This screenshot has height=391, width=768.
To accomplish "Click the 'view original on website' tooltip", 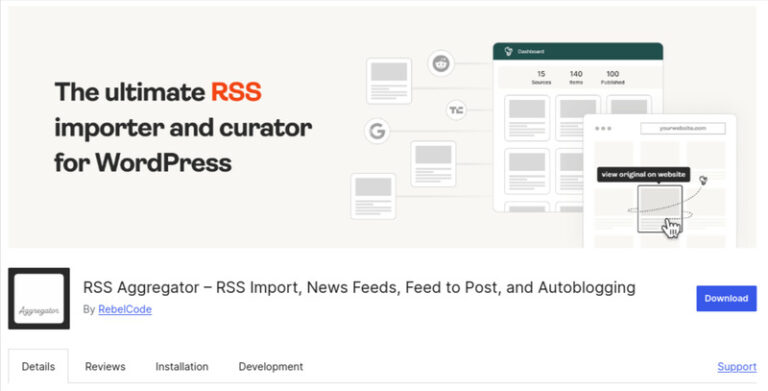I will [x=643, y=174].
